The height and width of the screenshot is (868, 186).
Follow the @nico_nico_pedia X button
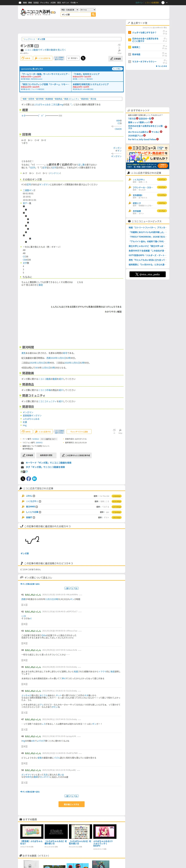[147, 274]
